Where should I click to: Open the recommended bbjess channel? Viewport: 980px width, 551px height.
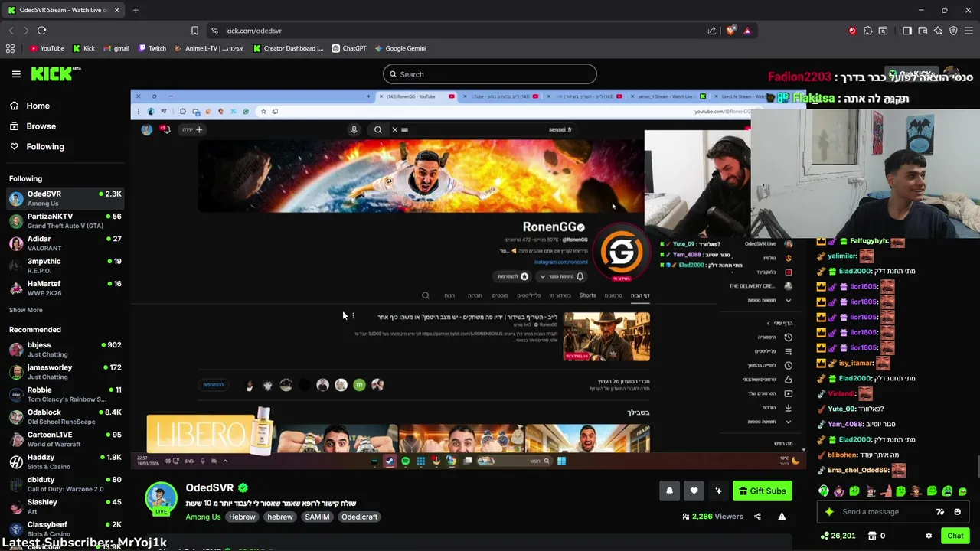coord(65,350)
